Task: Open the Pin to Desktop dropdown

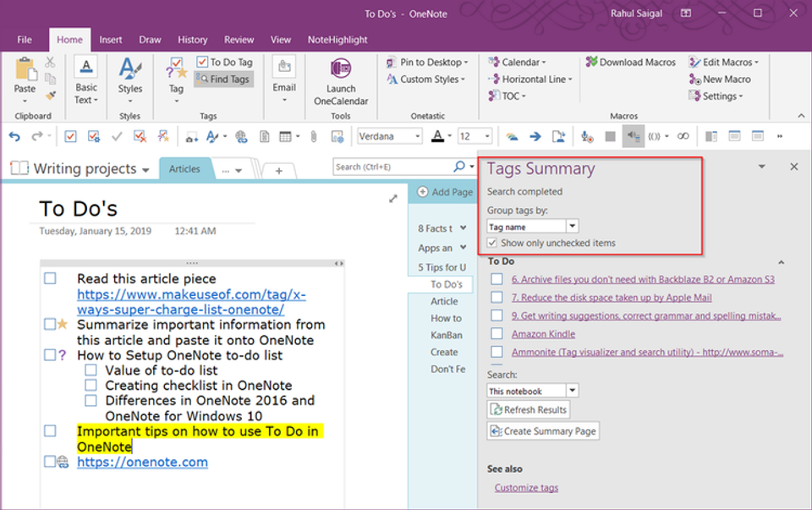Action: [426, 62]
